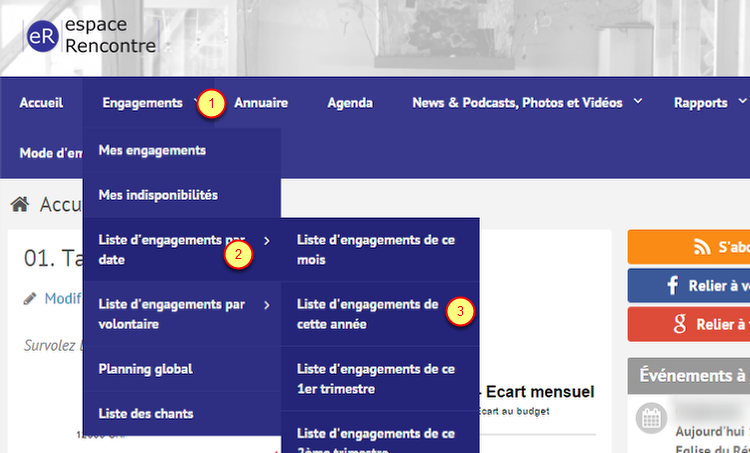Click the orange S'abonner button

(x=689, y=247)
